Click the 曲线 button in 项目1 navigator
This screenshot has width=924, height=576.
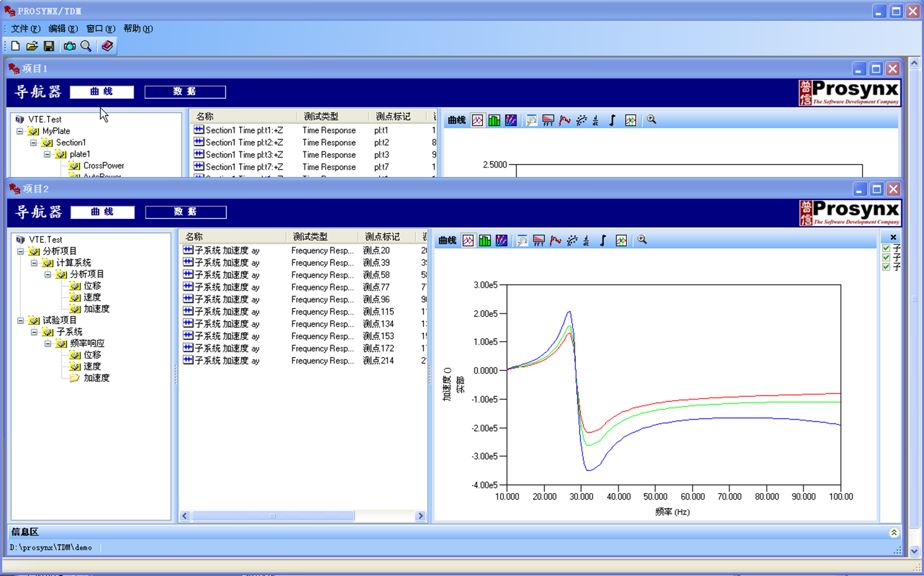(x=101, y=92)
